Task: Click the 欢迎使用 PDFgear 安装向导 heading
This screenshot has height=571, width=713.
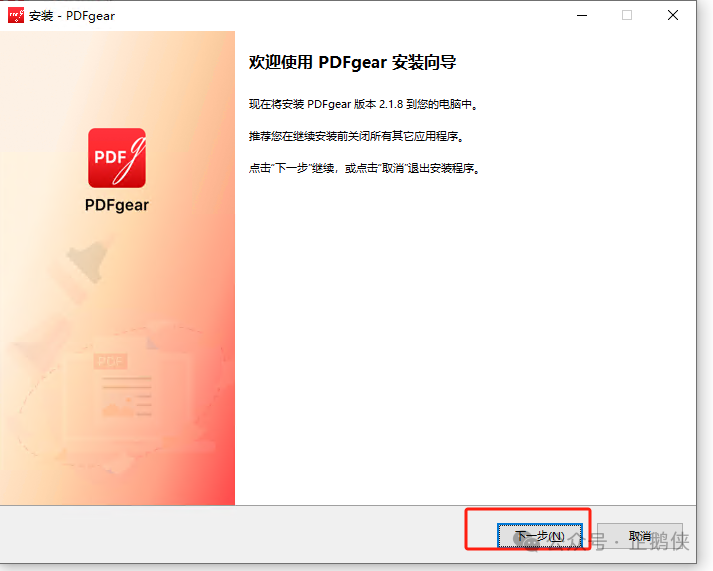Action: (352, 62)
